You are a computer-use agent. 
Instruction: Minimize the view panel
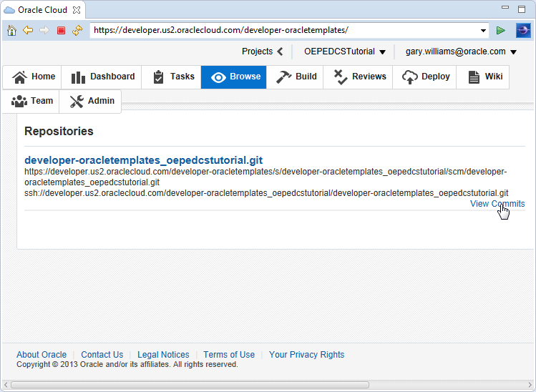pyautogui.click(x=505, y=8)
